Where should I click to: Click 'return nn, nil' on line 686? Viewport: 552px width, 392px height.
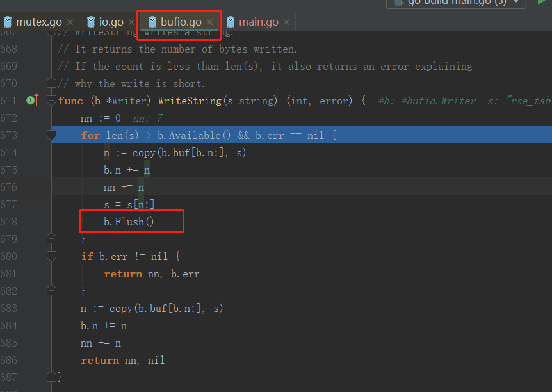pos(122,361)
